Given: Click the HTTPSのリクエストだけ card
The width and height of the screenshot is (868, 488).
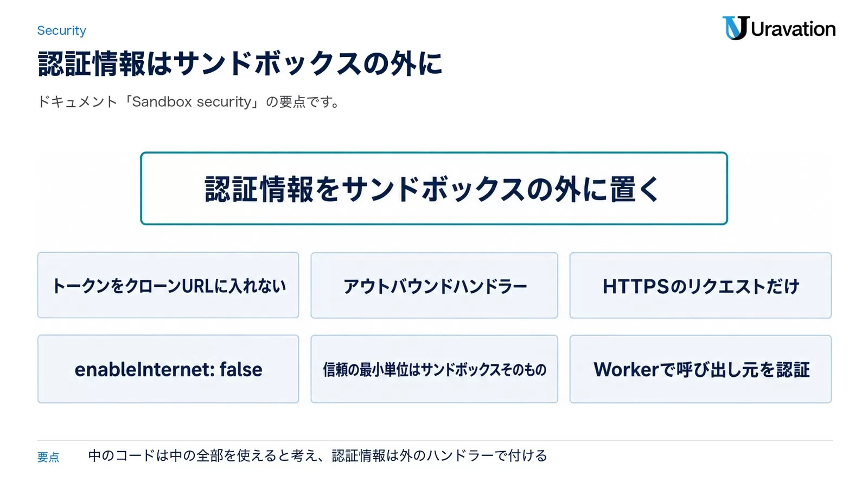Looking at the screenshot, I should point(700,285).
